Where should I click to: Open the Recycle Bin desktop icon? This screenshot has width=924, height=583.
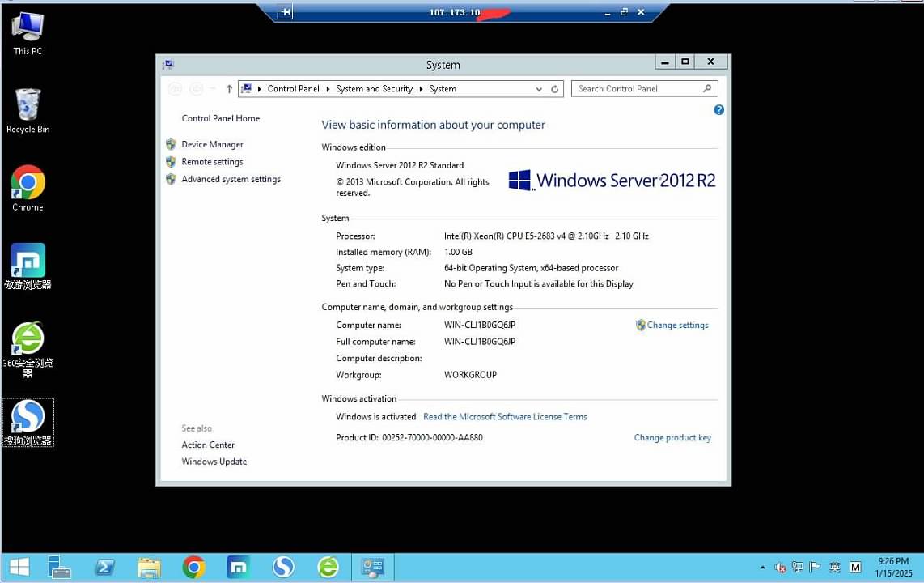[x=28, y=112]
